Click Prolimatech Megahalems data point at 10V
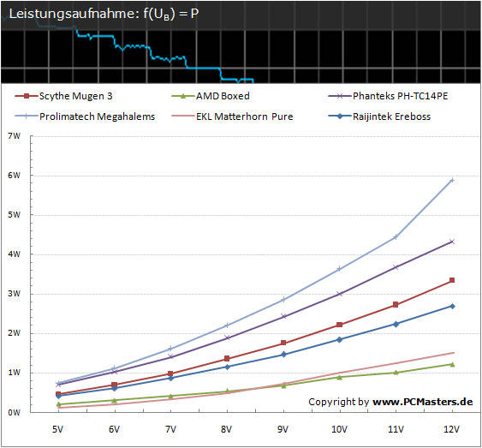The image size is (482, 448). point(339,269)
